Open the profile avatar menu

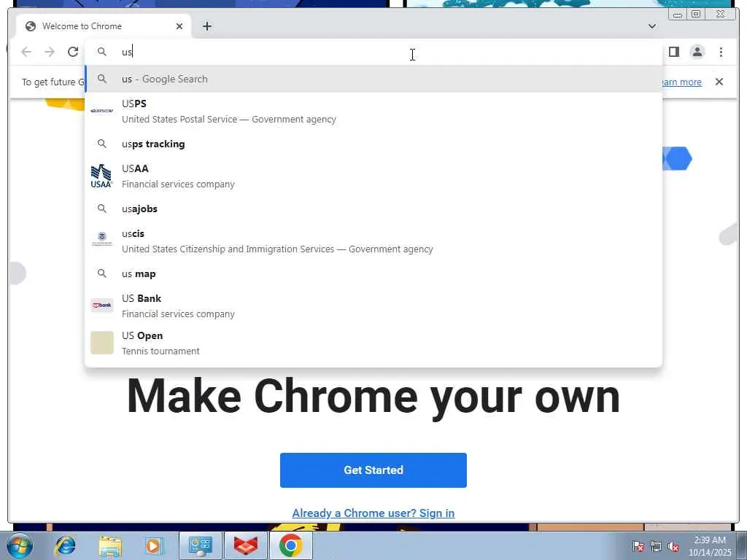coord(697,52)
